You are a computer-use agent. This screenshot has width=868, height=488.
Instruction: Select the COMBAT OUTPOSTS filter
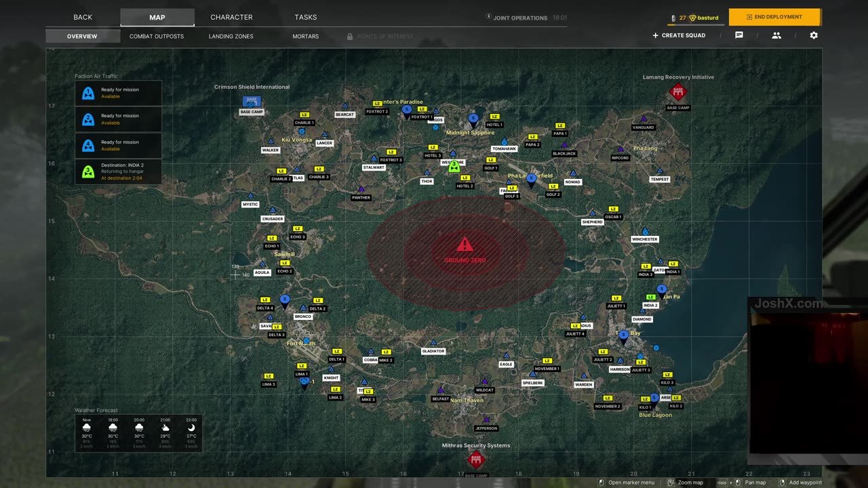157,36
